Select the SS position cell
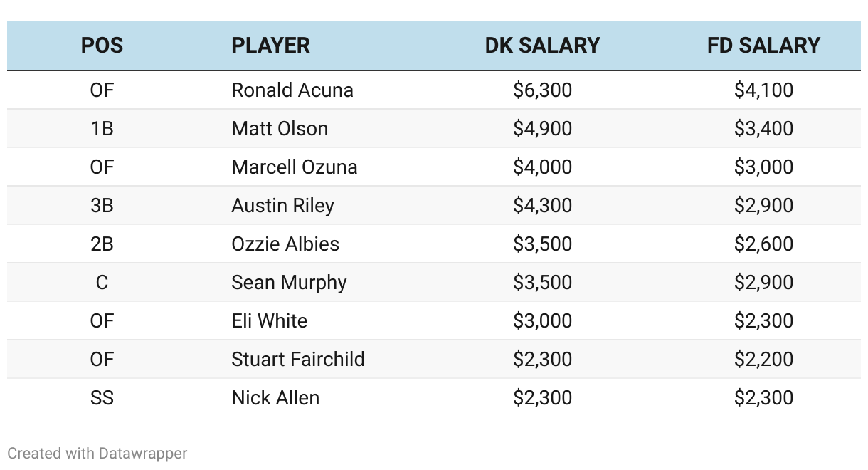This screenshot has width=868, height=470. click(x=102, y=398)
